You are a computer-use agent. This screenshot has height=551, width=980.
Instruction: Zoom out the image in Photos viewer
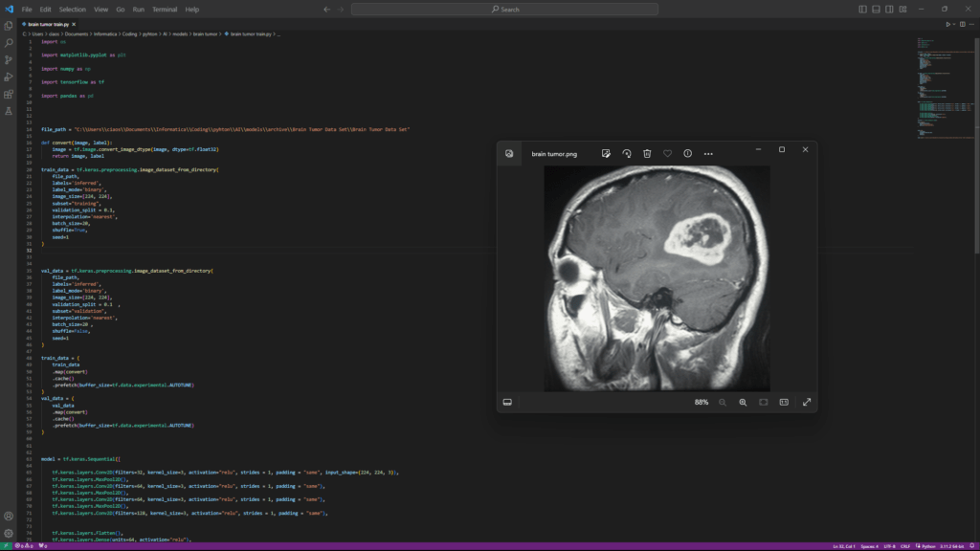pos(723,403)
